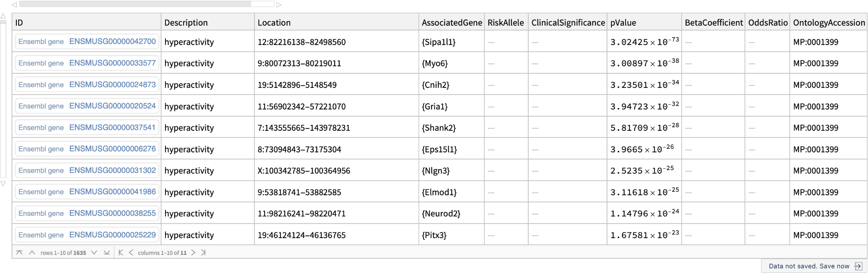Click 'Data not saved. Save now' button
Image resolution: width=868 pixels, height=273 pixels.
809,266
